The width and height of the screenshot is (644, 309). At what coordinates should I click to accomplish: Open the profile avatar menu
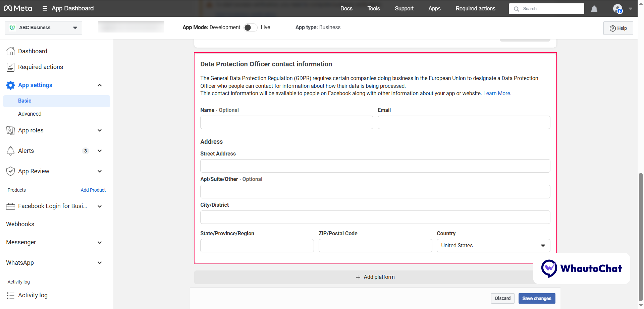point(618,8)
